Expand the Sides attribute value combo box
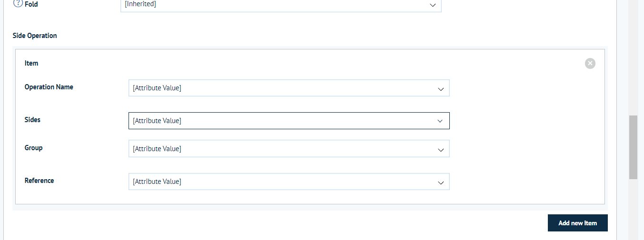The image size is (644, 240). [x=289, y=121]
